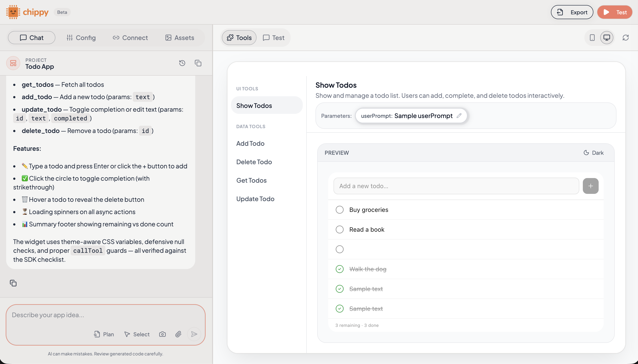Check the circle of the empty todo row
Image resolution: width=638 pixels, height=364 pixels.
click(339, 249)
